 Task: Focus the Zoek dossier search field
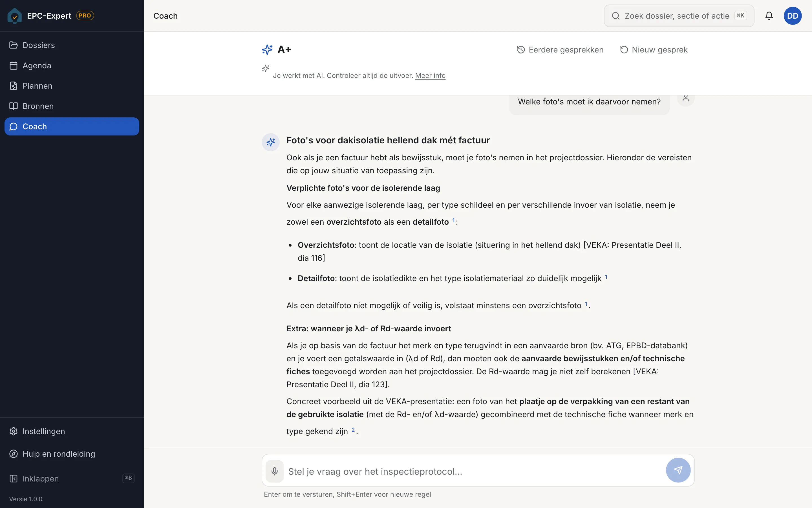(679, 16)
